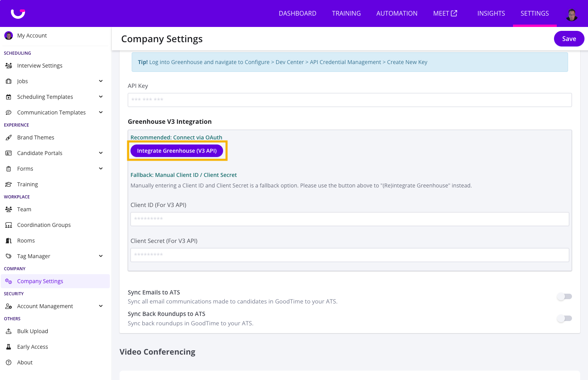The height and width of the screenshot is (380, 588).
Task: Expand the Forms chevron
Action: 101,168
